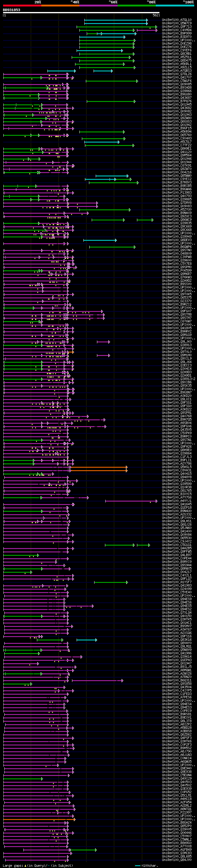Select the UniRef100_D0EZ98 label

(177, 43)
